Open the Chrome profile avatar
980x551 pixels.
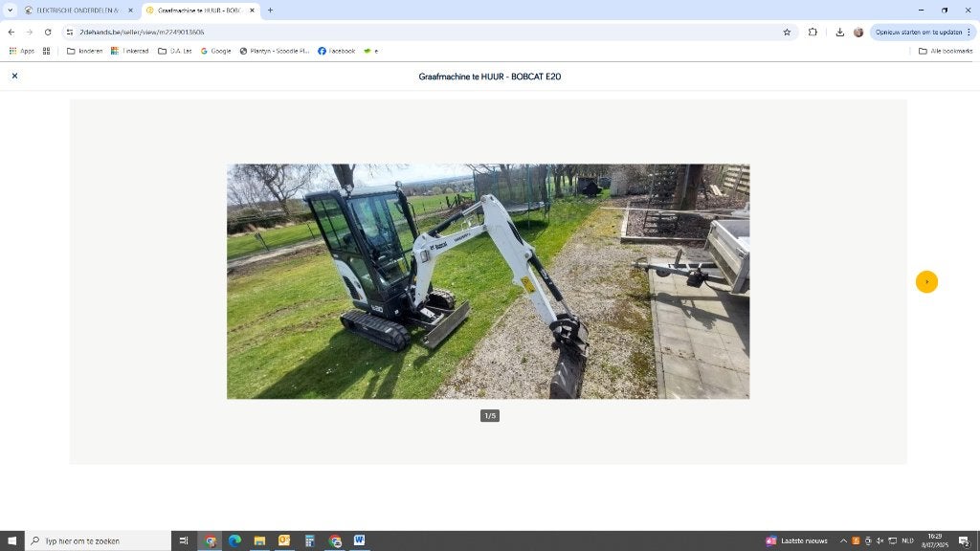click(x=858, y=32)
